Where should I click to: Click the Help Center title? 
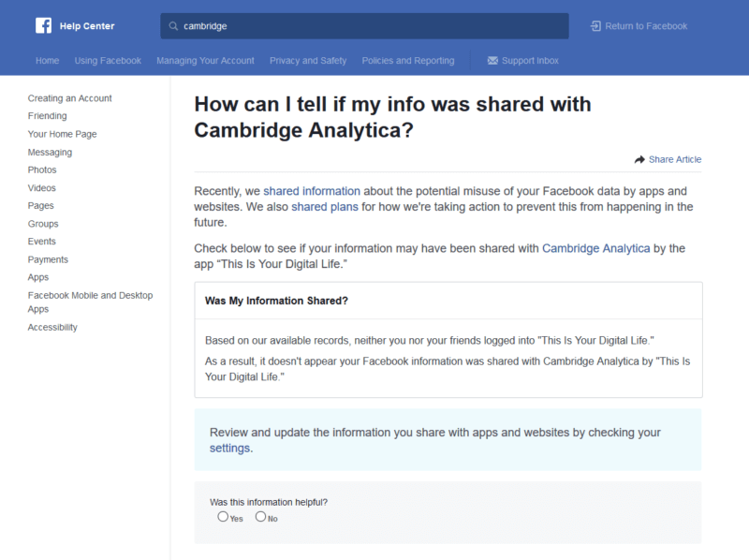[x=87, y=26]
